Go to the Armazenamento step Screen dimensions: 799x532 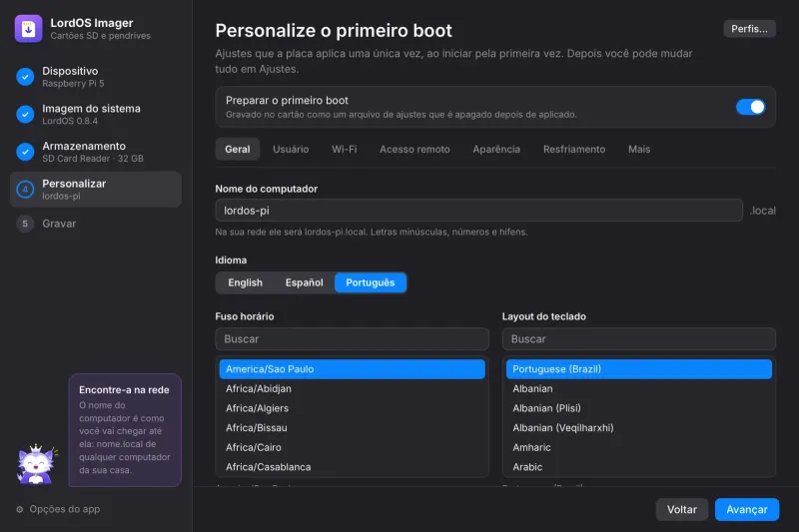click(96, 152)
